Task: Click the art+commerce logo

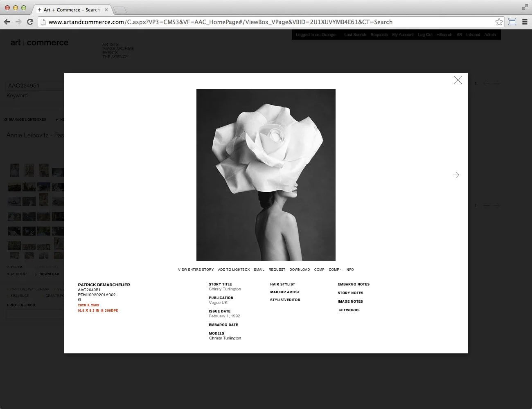Action: [x=39, y=43]
